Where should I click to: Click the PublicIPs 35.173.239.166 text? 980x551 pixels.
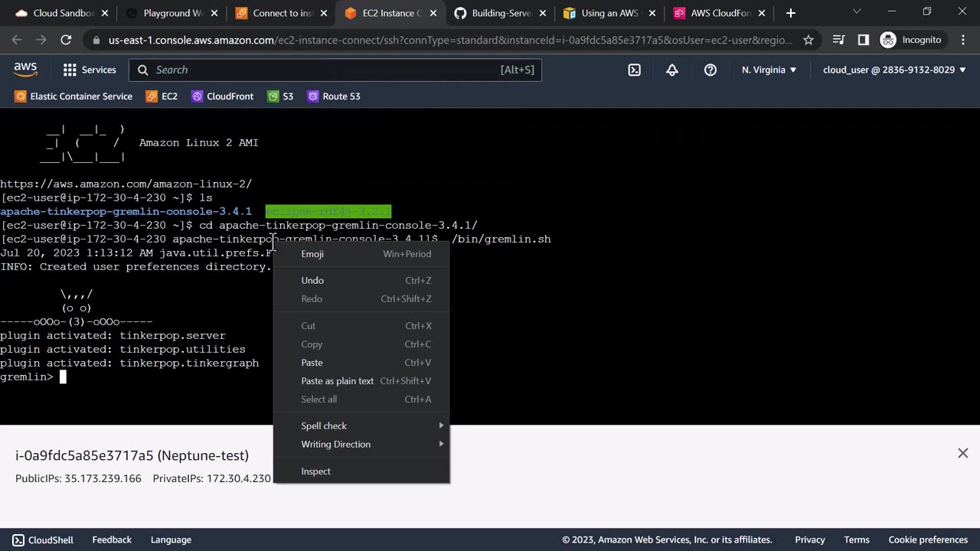pyautogui.click(x=78, y=478)
